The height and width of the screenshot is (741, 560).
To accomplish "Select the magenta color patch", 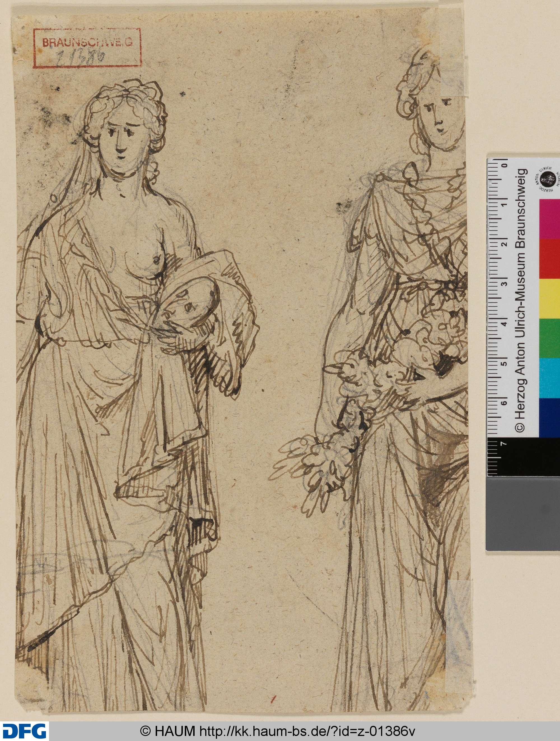I will point(550,219).
